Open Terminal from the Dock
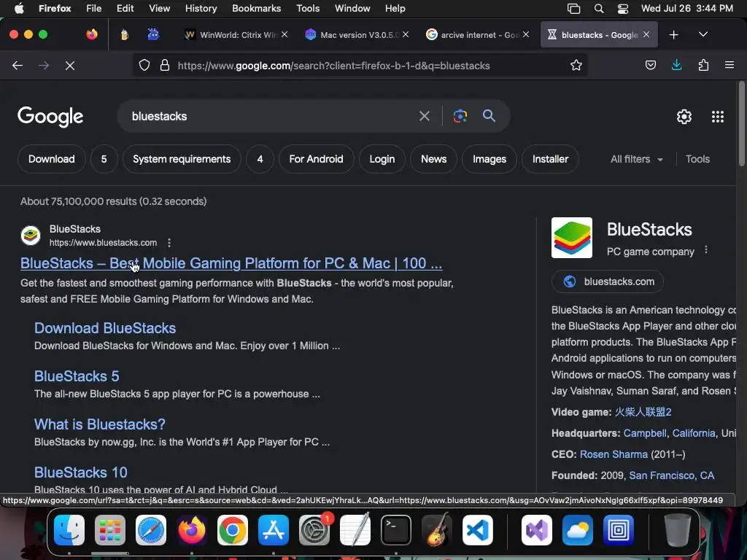The width and height of the screenshot is (747, 560). [x=396, y=529]
